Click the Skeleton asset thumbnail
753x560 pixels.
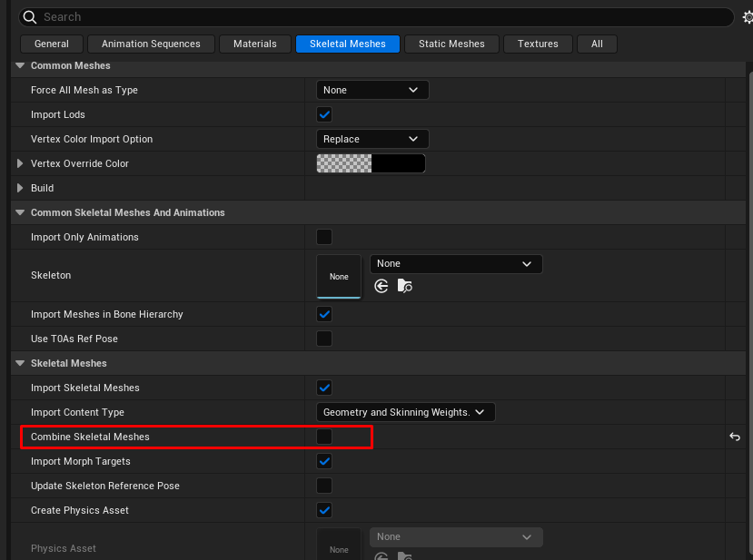(339, 276)
